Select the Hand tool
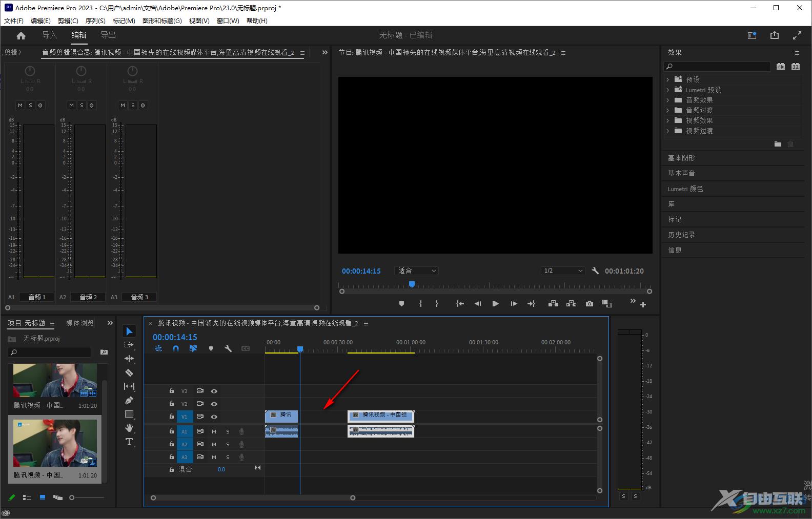This screenshot has height=519, width=812. (129, 428)
